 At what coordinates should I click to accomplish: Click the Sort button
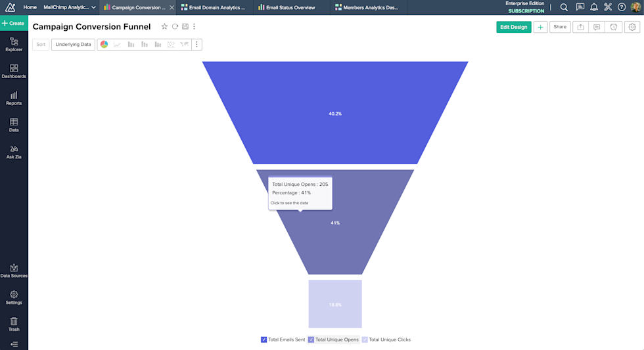(41, 44)
